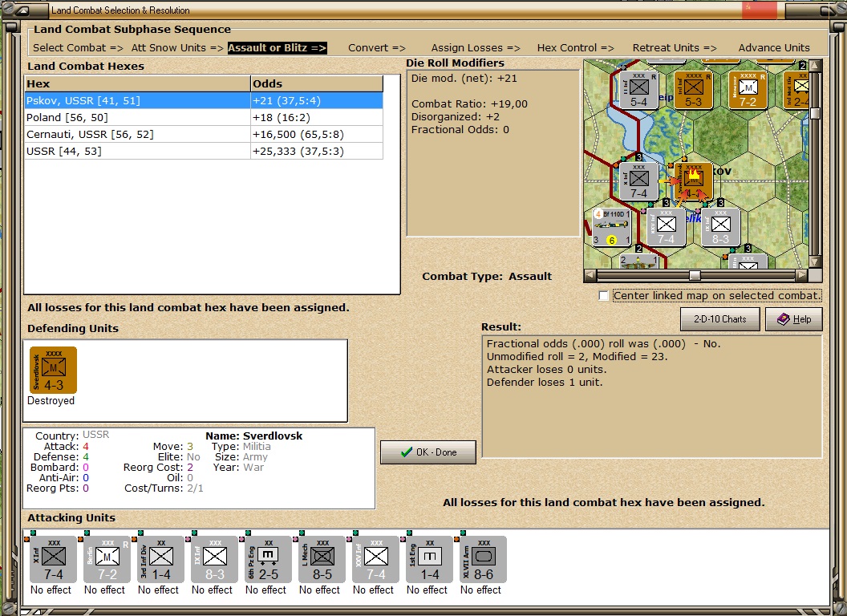Click the minimap vertical scroll thumb
This screenshot has height=616, width=847.
point(815,113)
